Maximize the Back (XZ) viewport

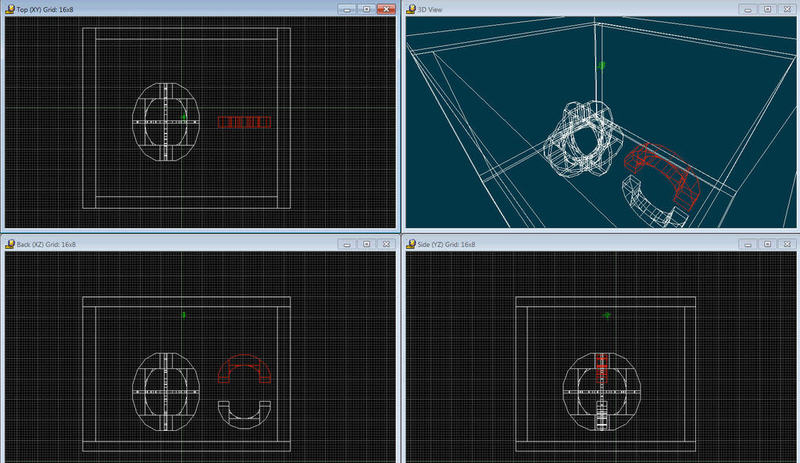(x=366, y=243)
